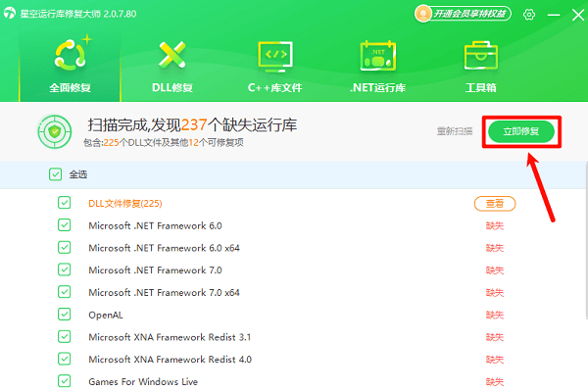Click Microsoft .NET Framework 7.0 text

coord(155,270)
